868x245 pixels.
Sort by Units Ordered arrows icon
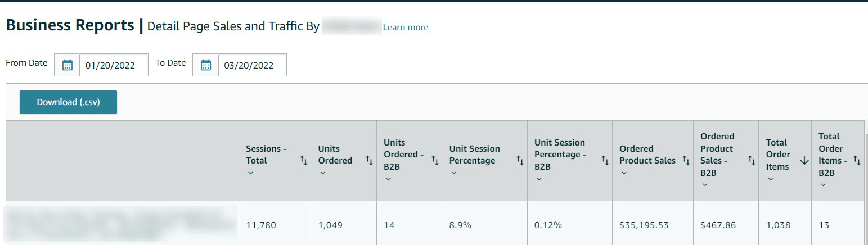coord(370,161)
